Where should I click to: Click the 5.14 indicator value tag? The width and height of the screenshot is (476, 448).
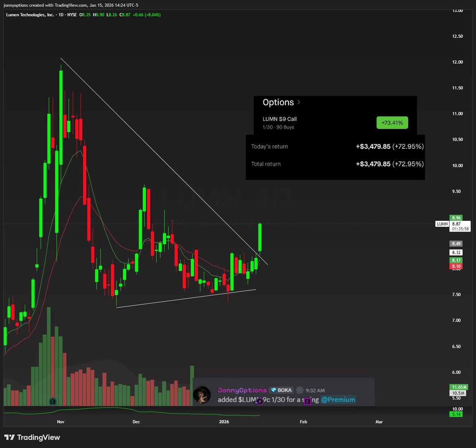tap(456, 414)
